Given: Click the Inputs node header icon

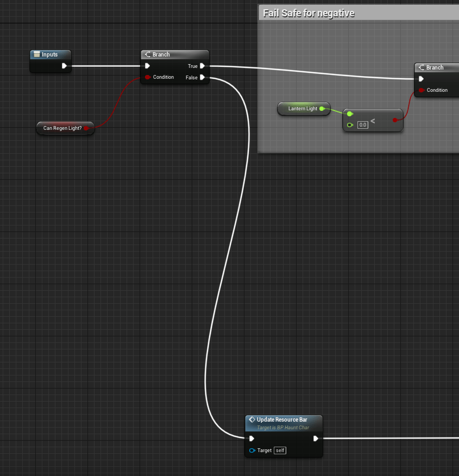Looking at the screenshot, I should point(36,54).
